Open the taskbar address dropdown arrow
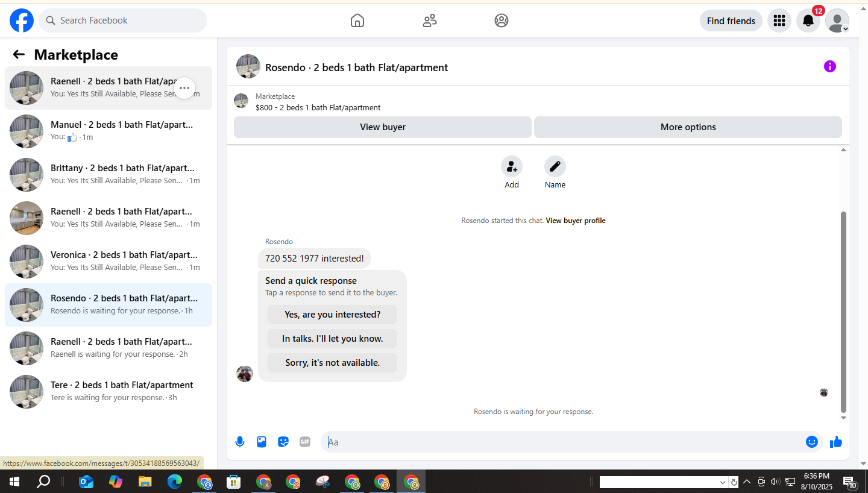 [723, 482]
